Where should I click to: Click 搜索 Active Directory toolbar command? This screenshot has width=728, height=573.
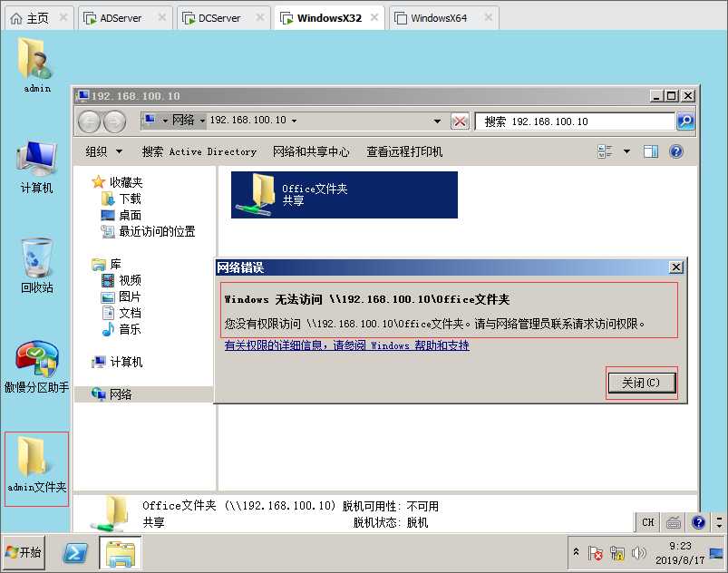pyautogui.click(x=199, y=151)
